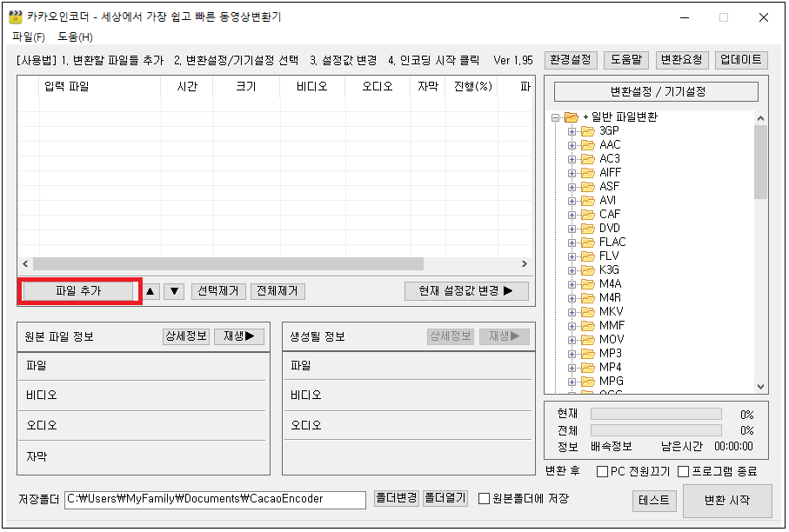
Task: Select the MKV folder icon
Action: pyautogui.click(x=588, y=312)
